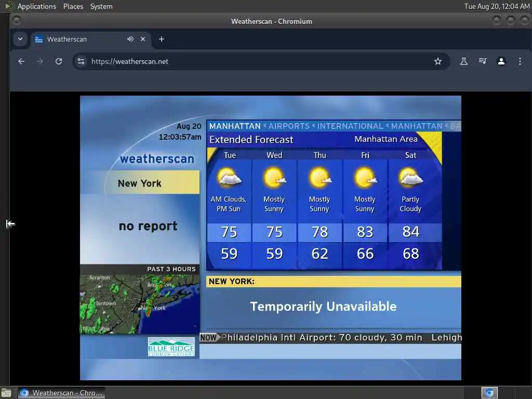The image size is (532, 399).
Task: Open the Places menu
Action: (73, 6)
